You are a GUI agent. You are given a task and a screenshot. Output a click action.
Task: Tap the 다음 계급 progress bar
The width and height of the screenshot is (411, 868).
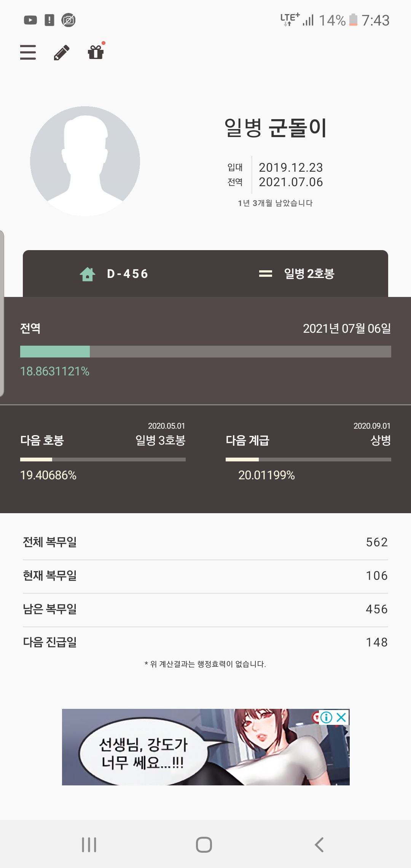(308, 460)
